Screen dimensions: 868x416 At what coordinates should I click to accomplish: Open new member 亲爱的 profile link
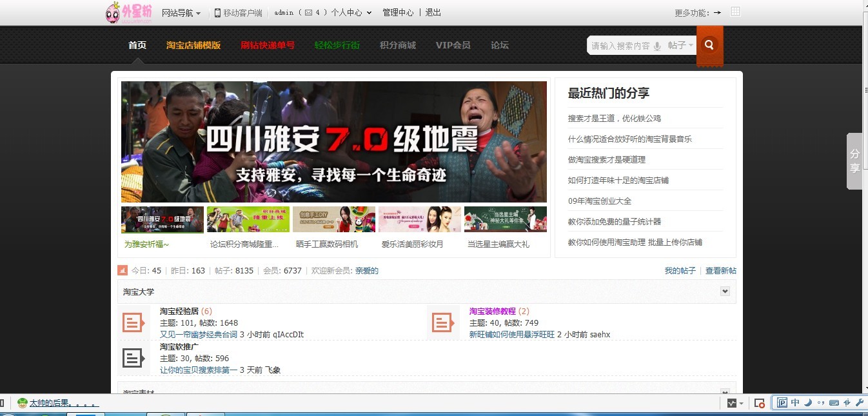(x=367, y=271)
